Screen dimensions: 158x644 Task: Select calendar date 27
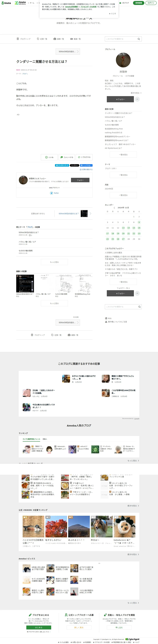pyautogui.click(x=123, y=239)
